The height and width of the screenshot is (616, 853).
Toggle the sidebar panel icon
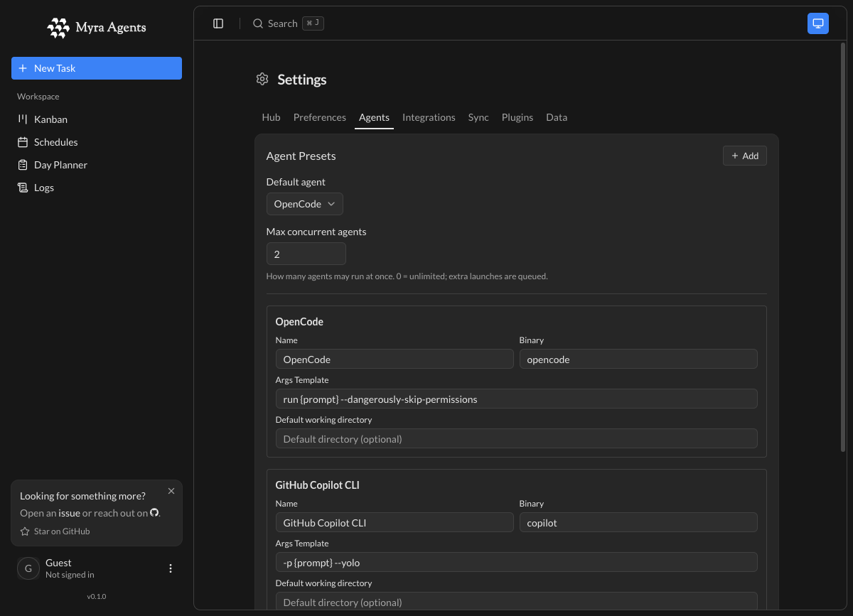click(x=218, y=23)
